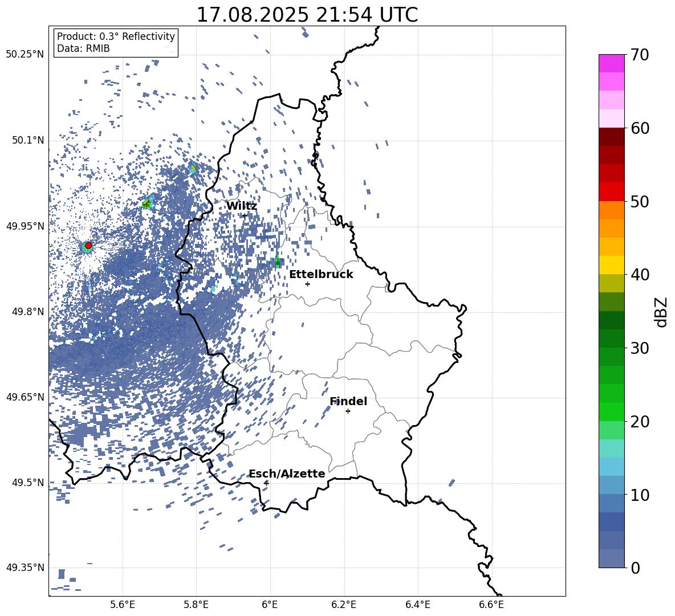This screenshot has width=675, height=616.
Task: Click the 49.8°N latitude label
Action: [27, 312]
